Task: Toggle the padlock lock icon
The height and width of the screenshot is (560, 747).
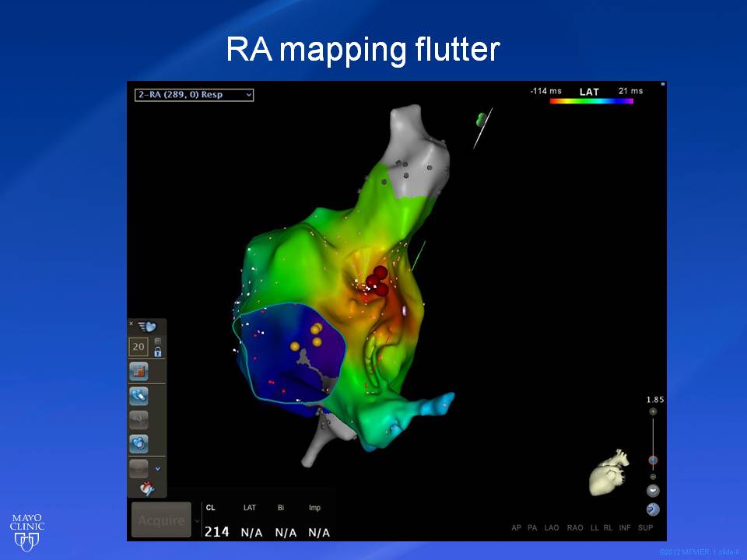Action: coord(158,352)
